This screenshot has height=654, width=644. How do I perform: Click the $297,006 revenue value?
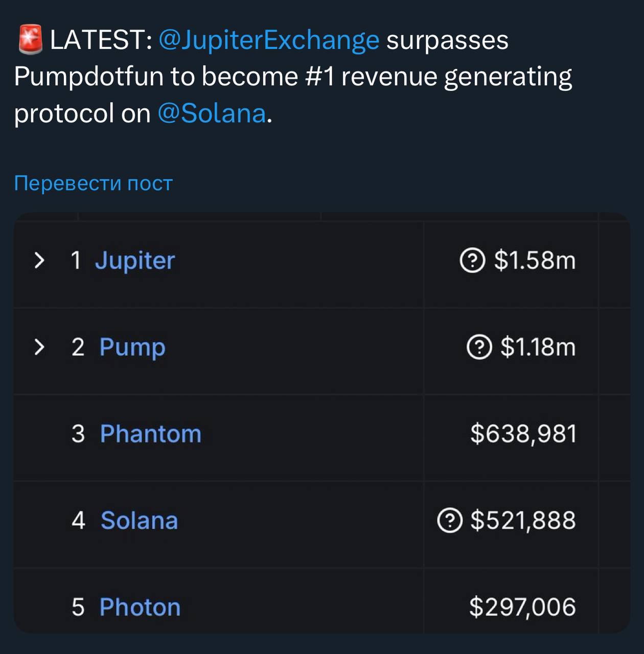522,607
